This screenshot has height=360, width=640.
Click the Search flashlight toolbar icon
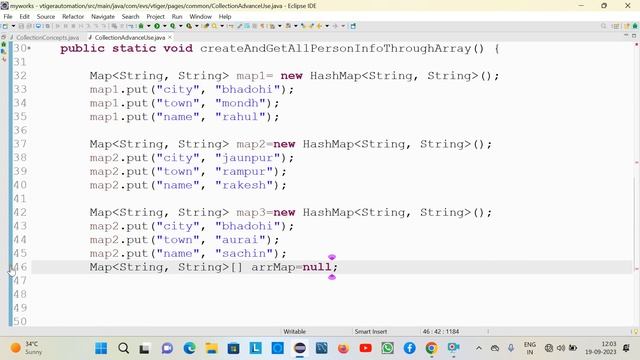[214, 26]
